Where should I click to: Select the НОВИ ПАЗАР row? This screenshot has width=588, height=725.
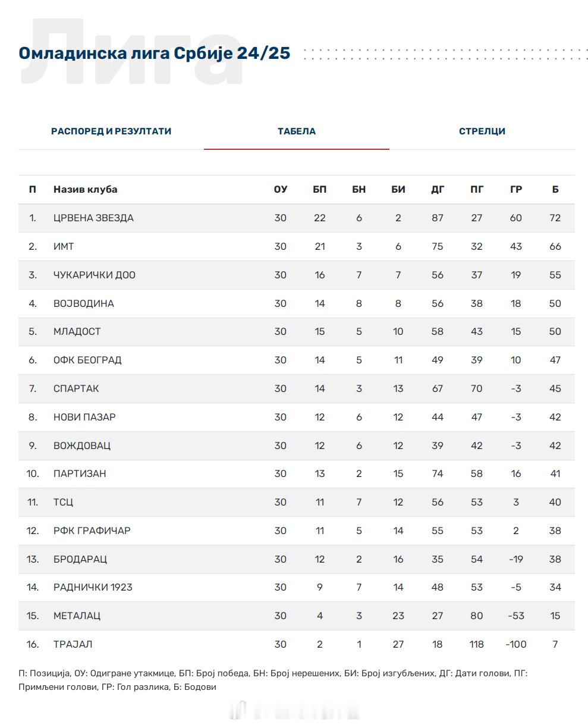(x=297, y=417)
